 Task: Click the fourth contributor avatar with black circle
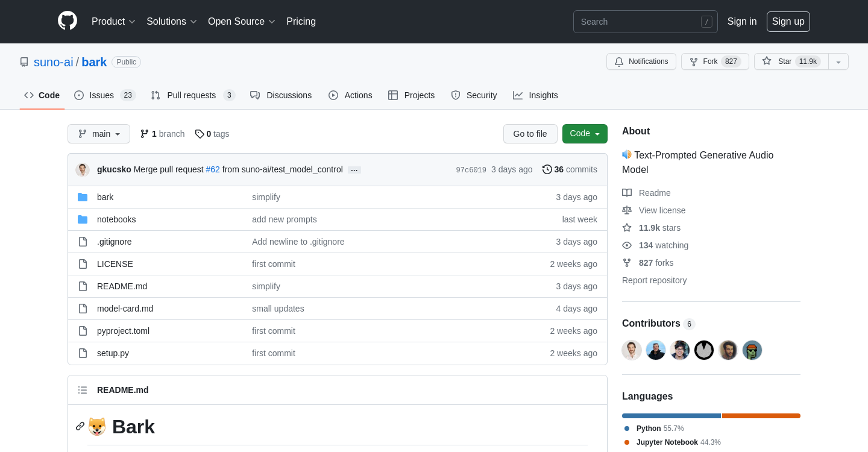coord(704,350)
